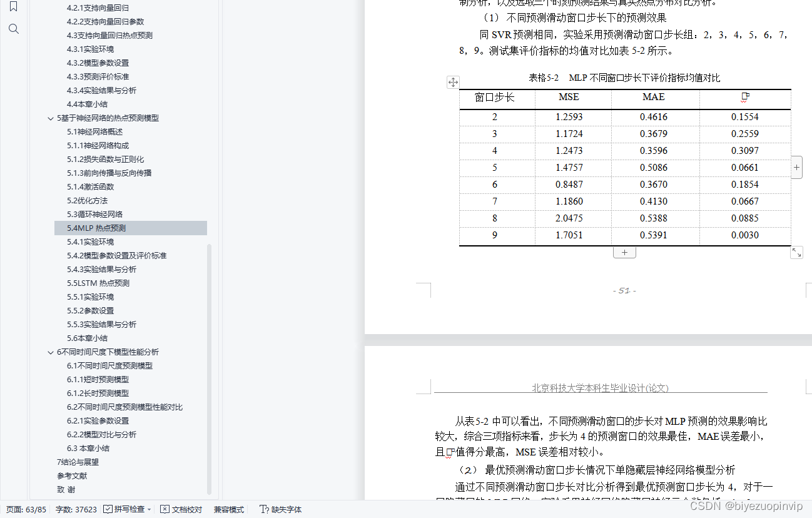
Task: Click the table resize handle at bottom-right corner
Action: point(796,252)
